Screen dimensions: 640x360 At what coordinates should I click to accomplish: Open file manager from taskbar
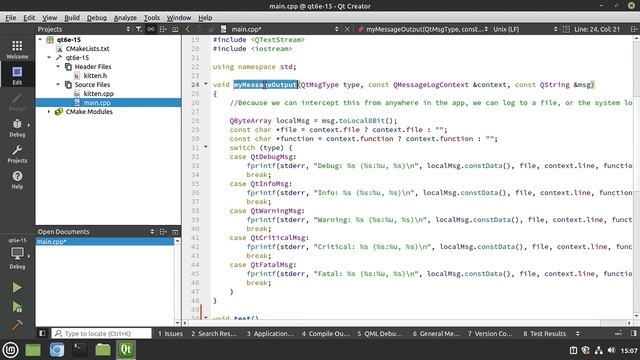103,350
